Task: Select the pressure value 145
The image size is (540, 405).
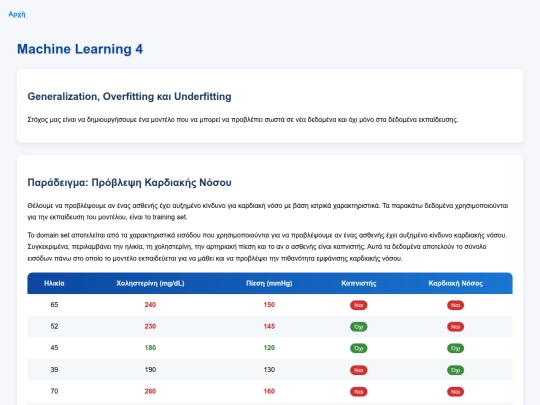Action: point(269,326)
